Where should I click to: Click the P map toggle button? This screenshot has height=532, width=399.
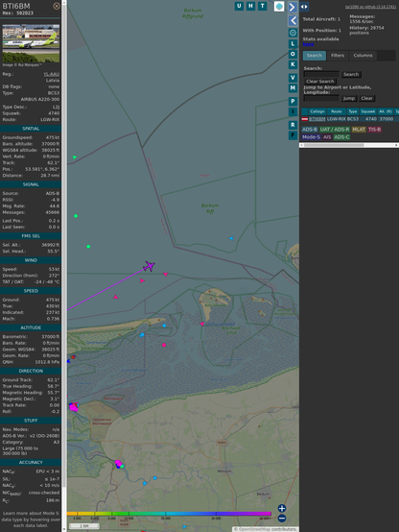tap(293, 101)
